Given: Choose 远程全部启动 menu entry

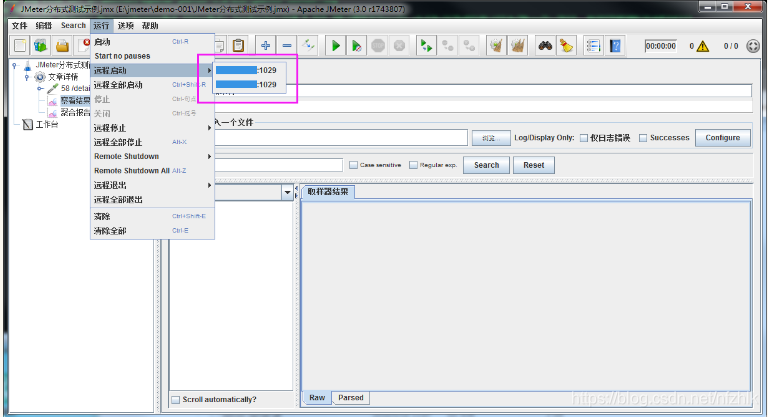Looking at the screenshot, I should (x=152, y=85).
